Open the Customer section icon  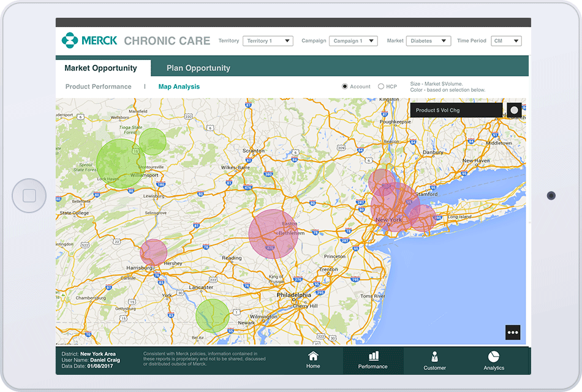click(434, 361)
